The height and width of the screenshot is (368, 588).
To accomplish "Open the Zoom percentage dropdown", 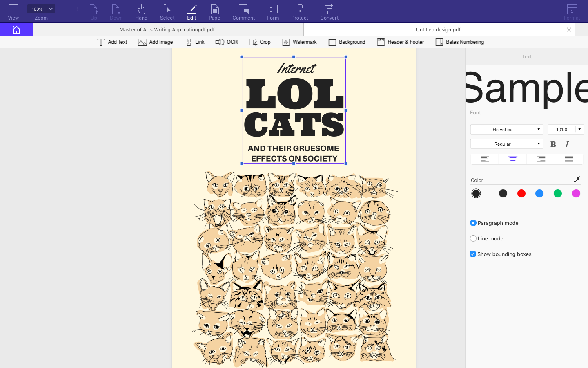I will (41, 9).
